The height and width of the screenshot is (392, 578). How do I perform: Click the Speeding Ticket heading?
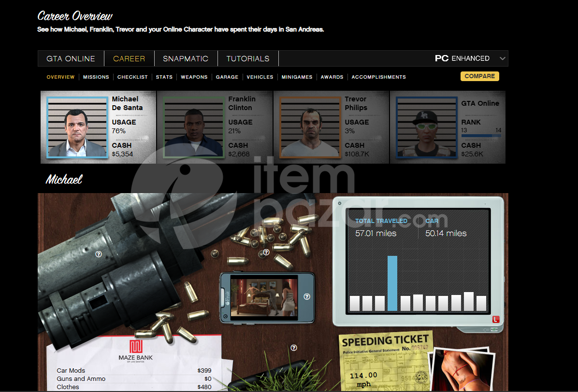[x=385, y=341]
